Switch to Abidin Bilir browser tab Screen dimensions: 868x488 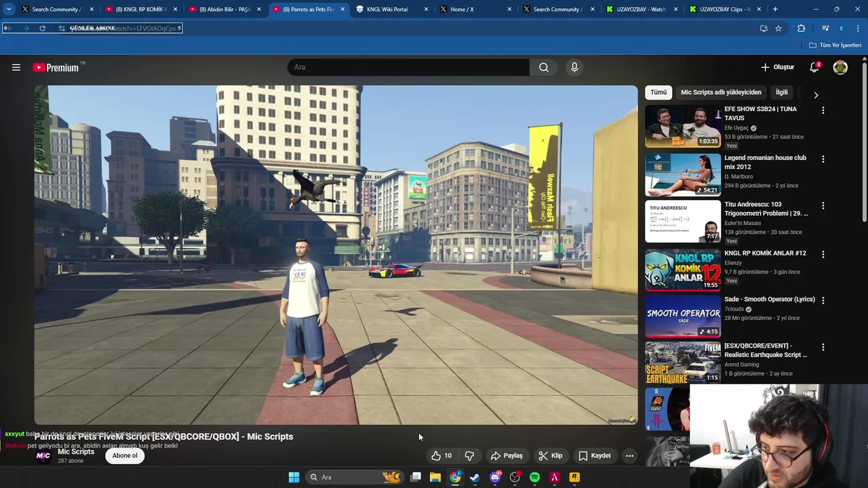click(x=224, y=9)
